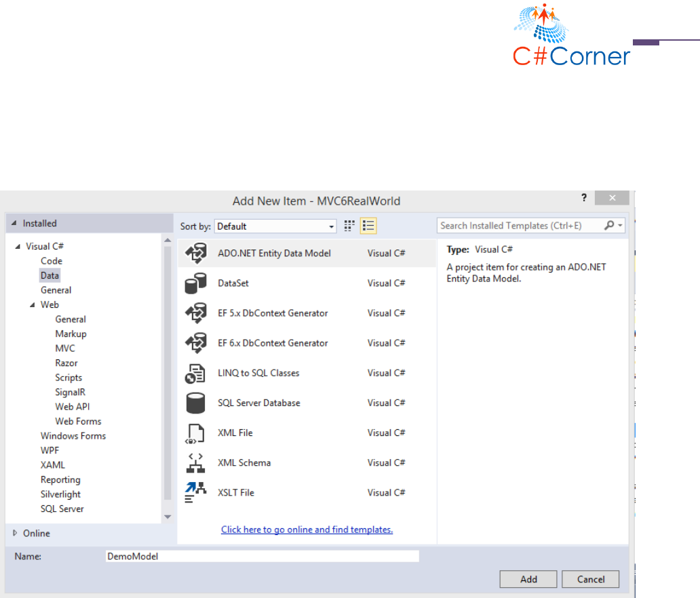700x598 pixels.
Task: Click the C# Corner logo
Action: pyautogui.click(x=571, y=35)
